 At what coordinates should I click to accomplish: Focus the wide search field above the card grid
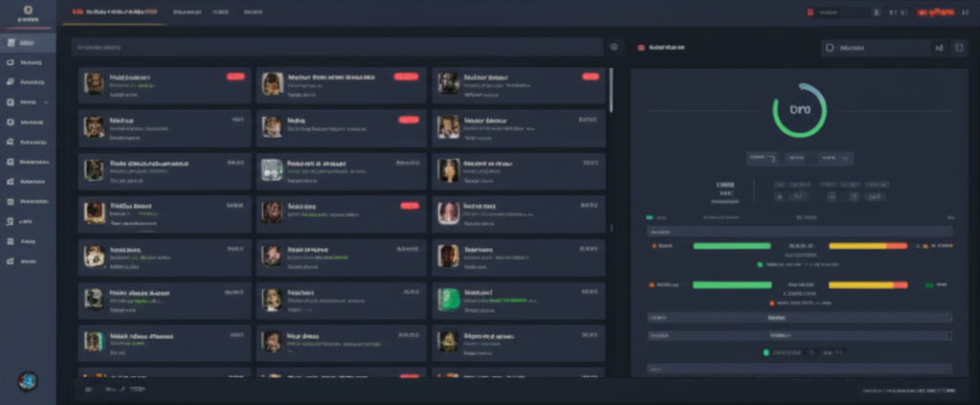(337, 47)
